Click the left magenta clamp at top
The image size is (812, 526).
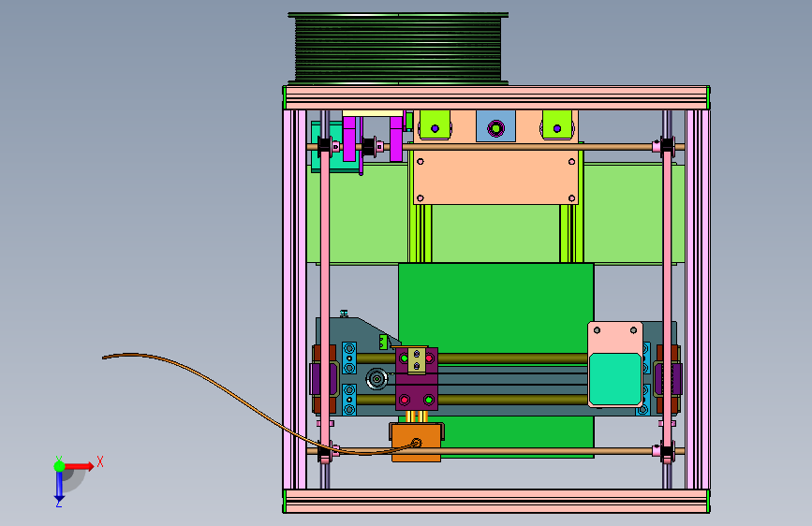[x=349, y=139]
